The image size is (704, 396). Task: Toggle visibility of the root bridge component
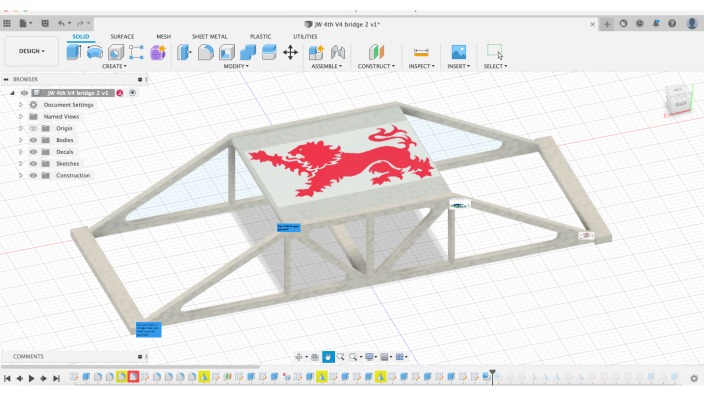coord(24,93)
